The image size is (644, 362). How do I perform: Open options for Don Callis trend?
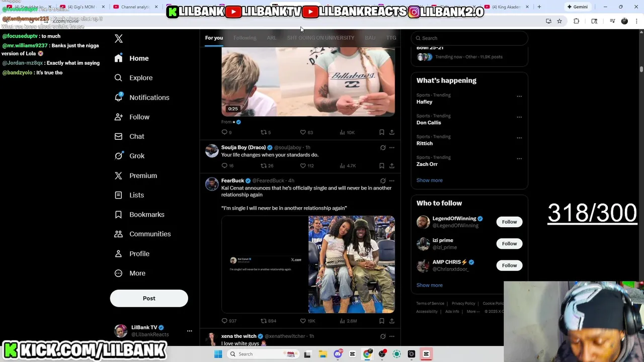point(519,117)
